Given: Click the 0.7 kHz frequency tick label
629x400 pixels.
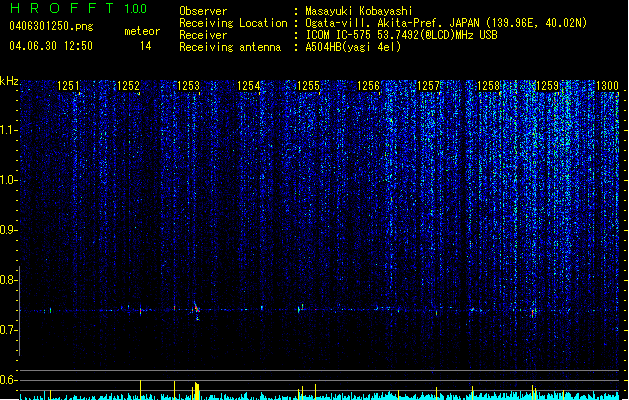Looking at the screenshot, I should [x=8, y=330].
